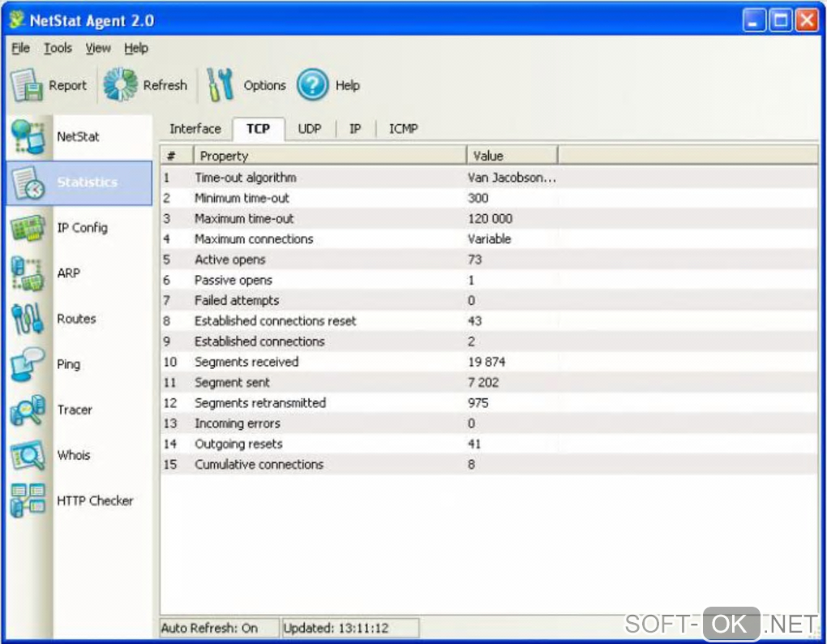Open the Tracer sidebar icon
The height and width of the screenshot is (644, 827).
pyautogui.click(x=28, y=410)
